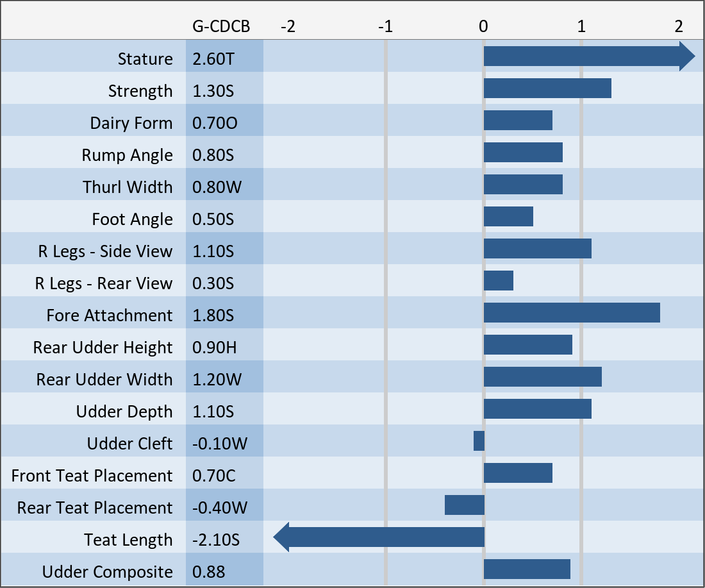Click the Udder Composite value 0.88
Viewport: 705px width, 588px height.
pos(209,572)
